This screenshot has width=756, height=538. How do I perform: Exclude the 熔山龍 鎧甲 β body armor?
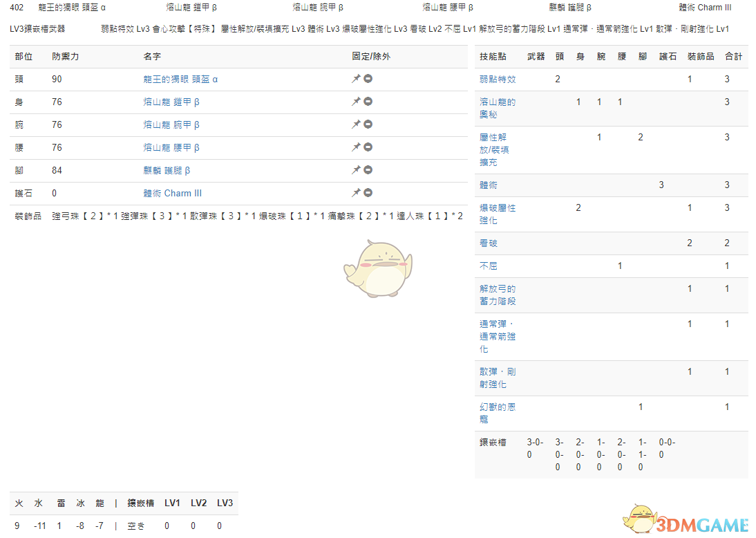point(368,102)
